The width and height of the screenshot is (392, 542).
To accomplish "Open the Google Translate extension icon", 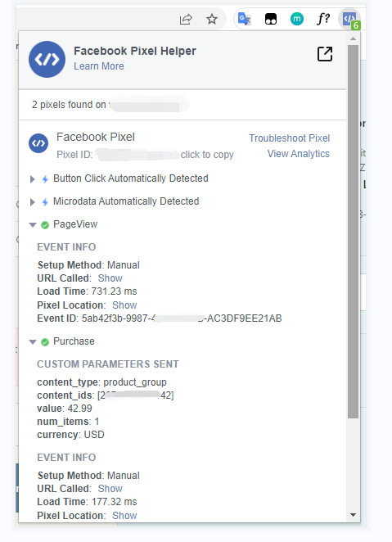I will 245,19.
